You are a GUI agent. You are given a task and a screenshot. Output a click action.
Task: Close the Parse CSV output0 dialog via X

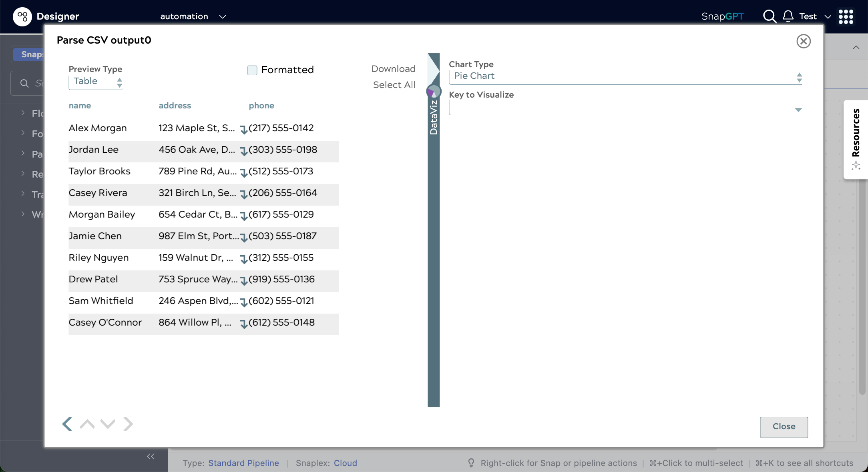pyautogui.click(x=803, y=41)
